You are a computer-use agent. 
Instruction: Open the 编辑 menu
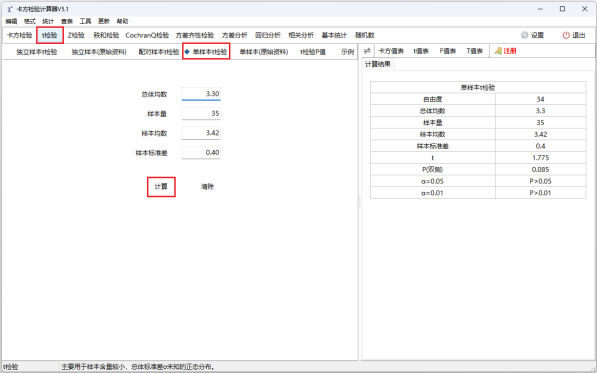[11, 21]
